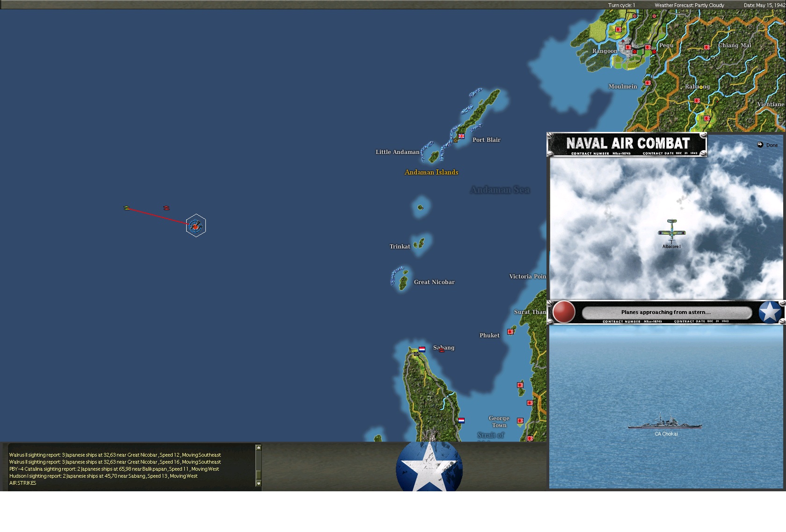Click the large star emblem at bottom center
Image resolution: width=786 pixels, height=532 pixels.
click(x=429, y=466)
